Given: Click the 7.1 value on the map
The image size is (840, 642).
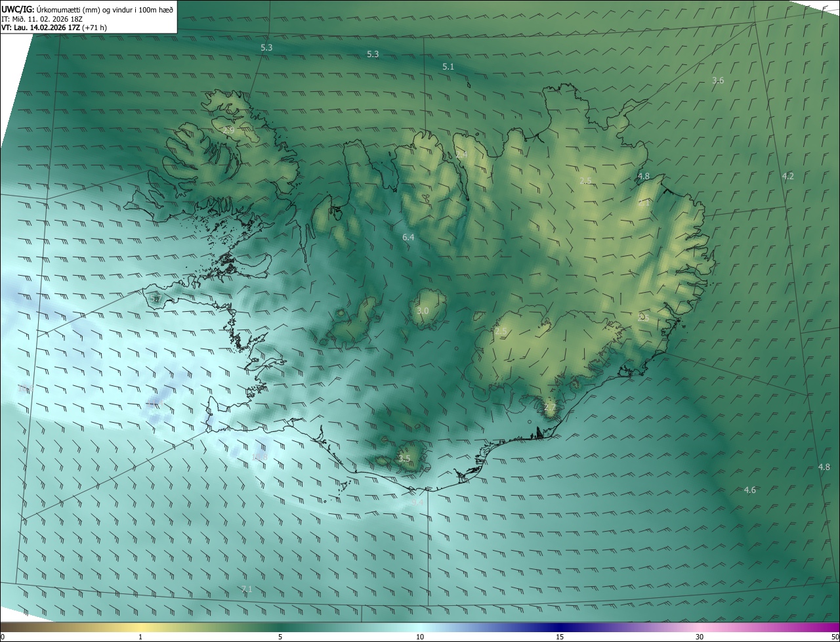Looking at the screenshot, I should (x=247, y=589).
